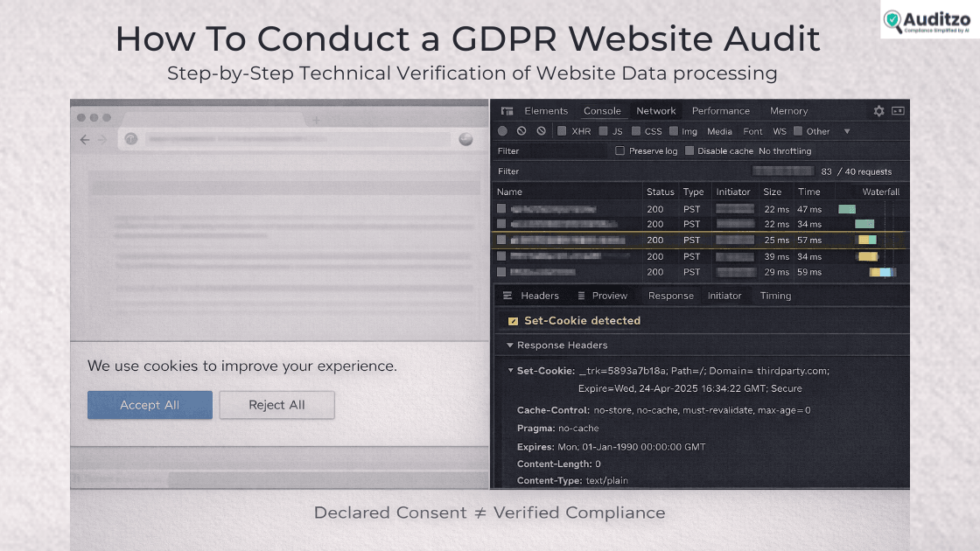Click the dock position icon beside settings
The image size is (980, 551).
898,111
